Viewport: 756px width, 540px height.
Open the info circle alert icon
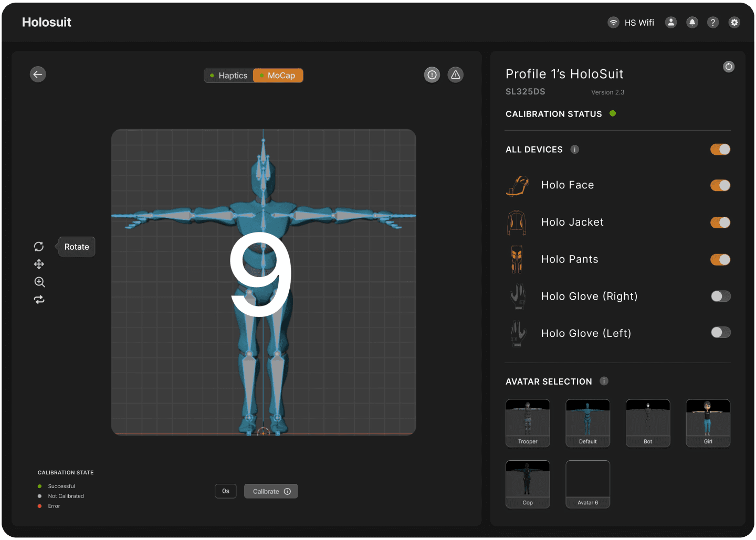[432, 75]
